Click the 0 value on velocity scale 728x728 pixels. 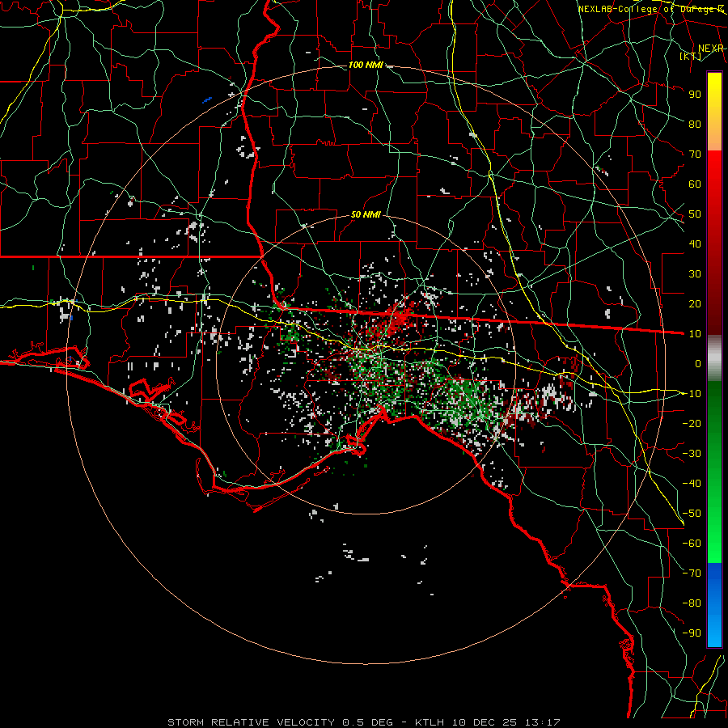pyautogui.click(x=698, y=364)
